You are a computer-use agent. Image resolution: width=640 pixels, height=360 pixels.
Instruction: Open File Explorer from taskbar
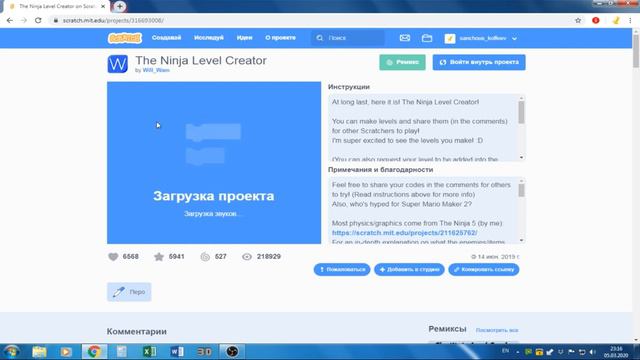tap(39, 351)
